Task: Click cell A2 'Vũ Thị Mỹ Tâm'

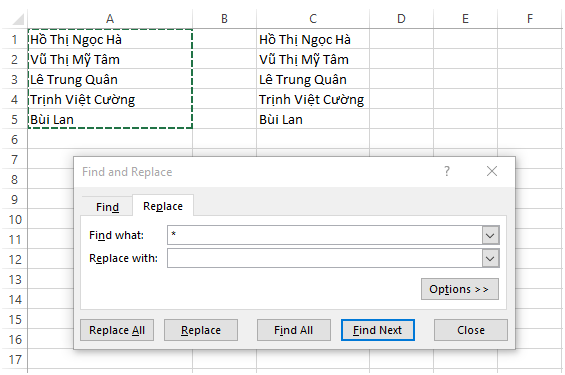Action: pos(110,59)
